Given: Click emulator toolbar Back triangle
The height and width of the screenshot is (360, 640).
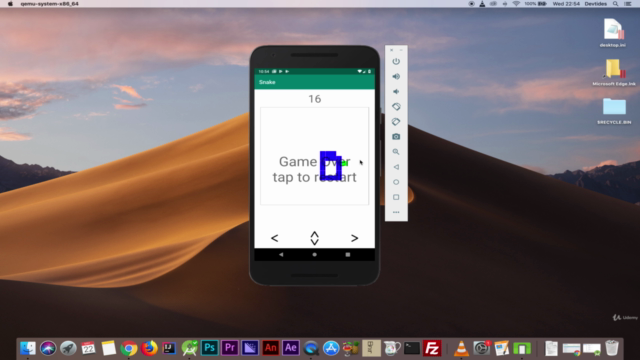Looking at the screenshot, I should click(396, 167).
